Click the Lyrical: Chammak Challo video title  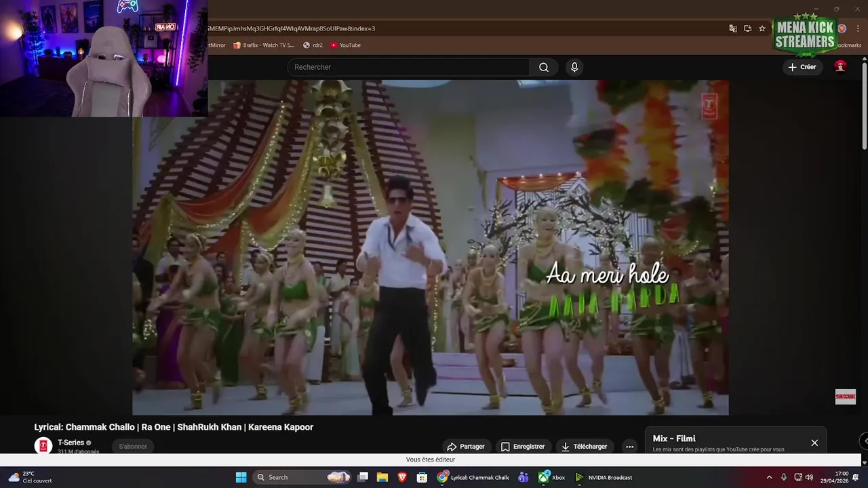pos(174,427)
